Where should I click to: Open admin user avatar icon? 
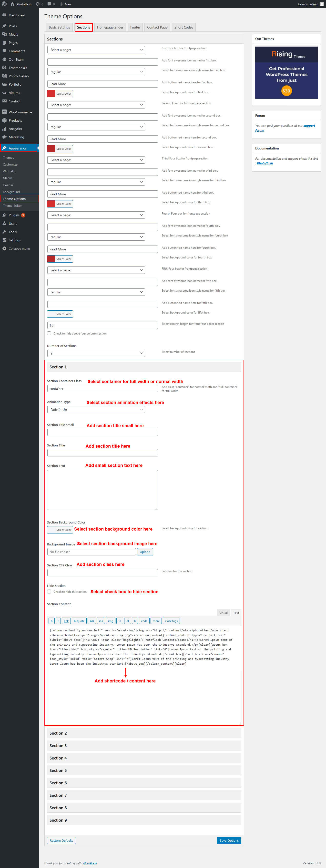[322, 4]
